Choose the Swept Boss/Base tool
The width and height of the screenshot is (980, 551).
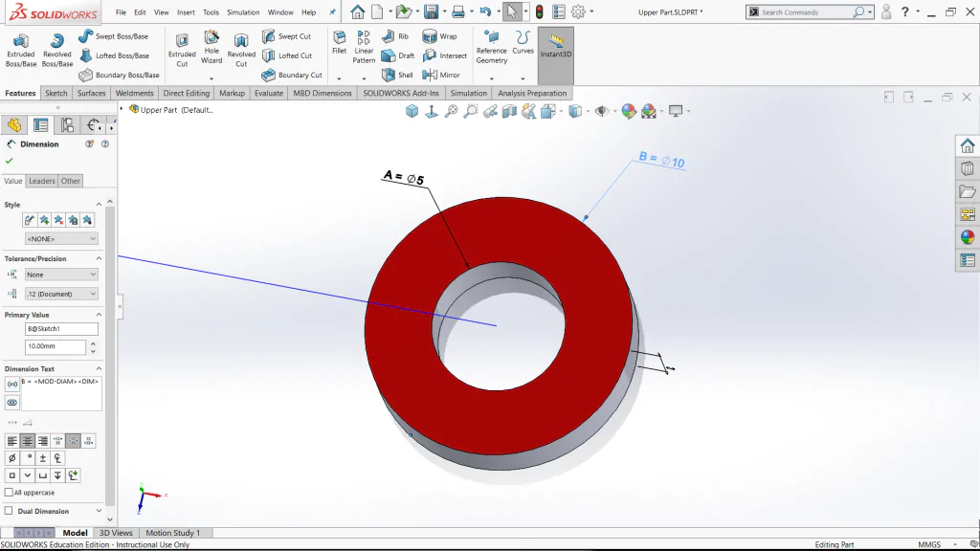pos(113,36)
